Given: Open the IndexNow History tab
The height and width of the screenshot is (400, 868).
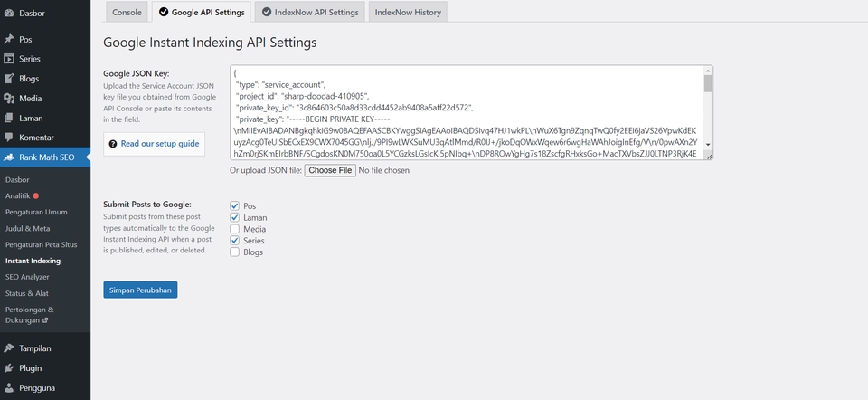Looking at the screenshot, I should [408, 12].
